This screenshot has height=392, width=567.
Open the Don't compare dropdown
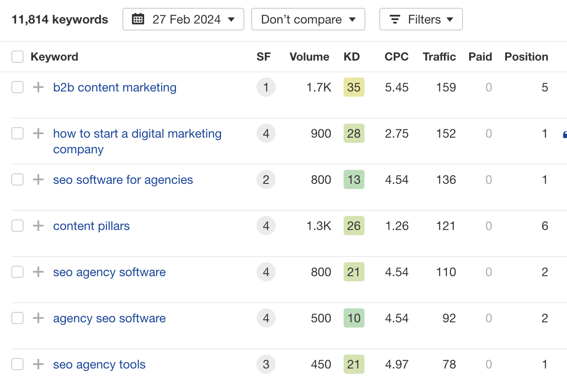point(308,20)
